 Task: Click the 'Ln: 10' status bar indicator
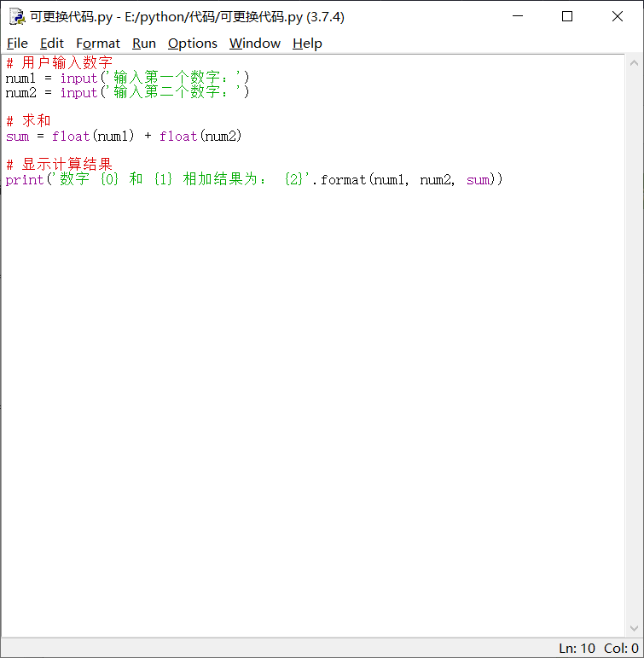pos(577,649)
